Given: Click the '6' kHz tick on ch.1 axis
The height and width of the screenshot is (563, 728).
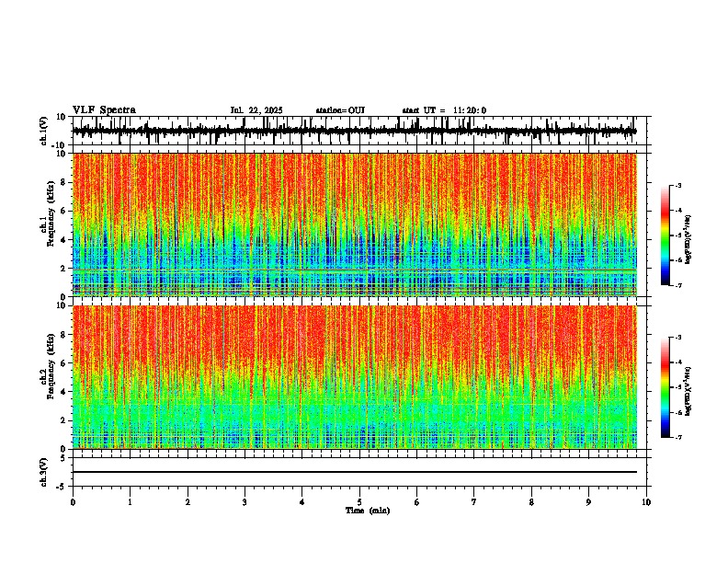Looking at the screenshot, I should (64, 212).
